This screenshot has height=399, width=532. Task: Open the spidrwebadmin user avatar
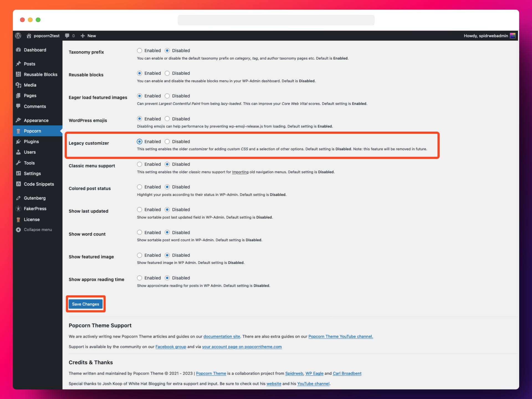click(x=513, y=36)
